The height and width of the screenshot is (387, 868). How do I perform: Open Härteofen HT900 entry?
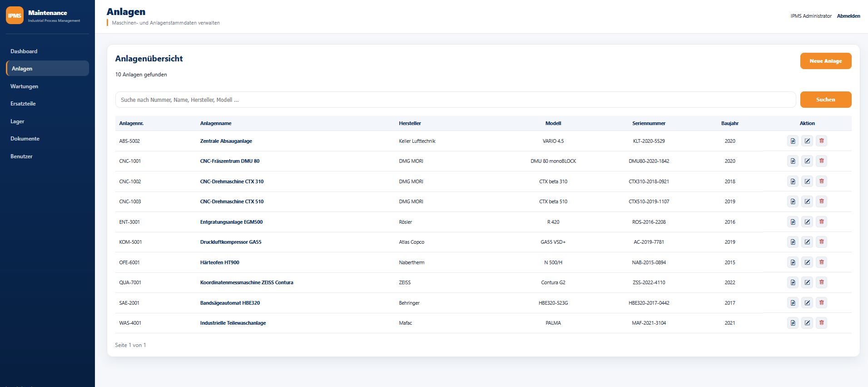click(x=219, y=262)
